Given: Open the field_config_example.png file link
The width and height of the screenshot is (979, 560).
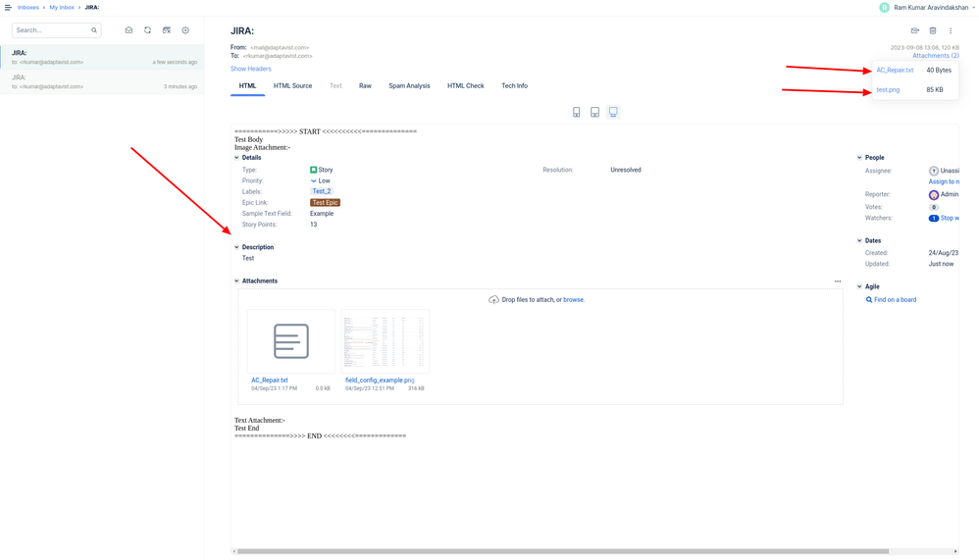Looking at the screenshot, I should pos(380,381).
